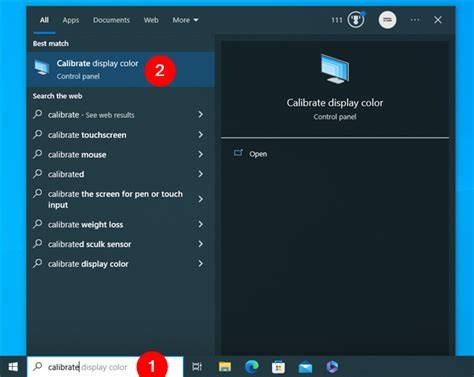Screen dimensions: 474x377
Task: Click the search icon beside calibrate weight loss
Action: point(38,224)
